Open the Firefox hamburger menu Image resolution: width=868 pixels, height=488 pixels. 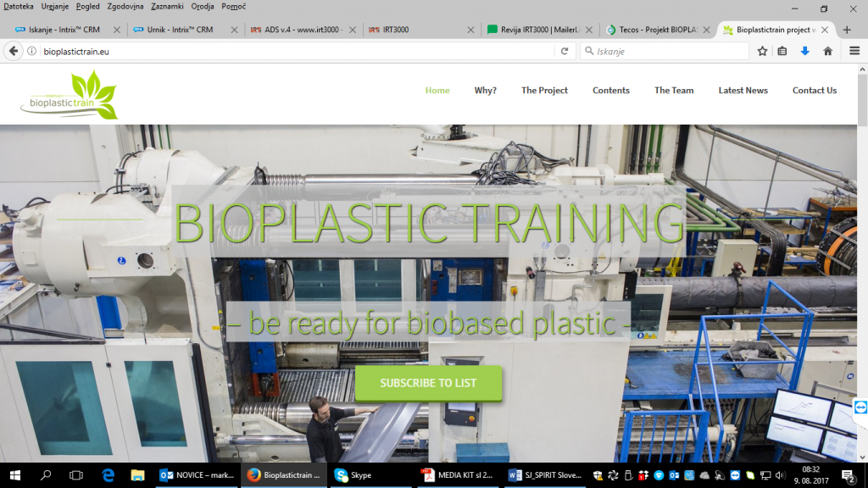click(854, 51)
